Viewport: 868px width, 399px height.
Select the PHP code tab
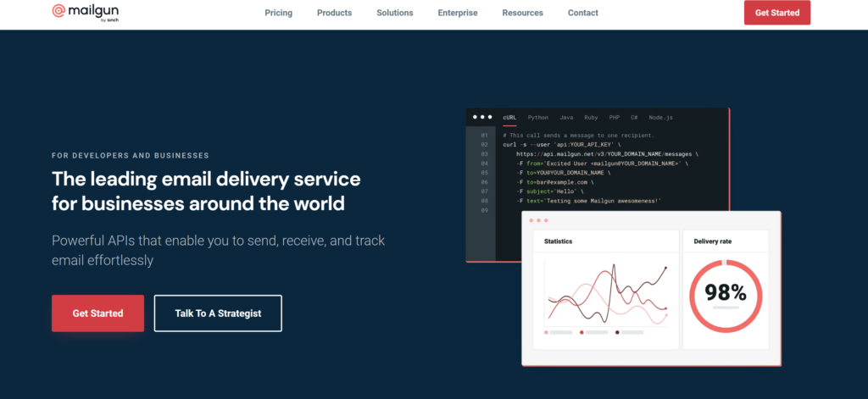(615, 118)
